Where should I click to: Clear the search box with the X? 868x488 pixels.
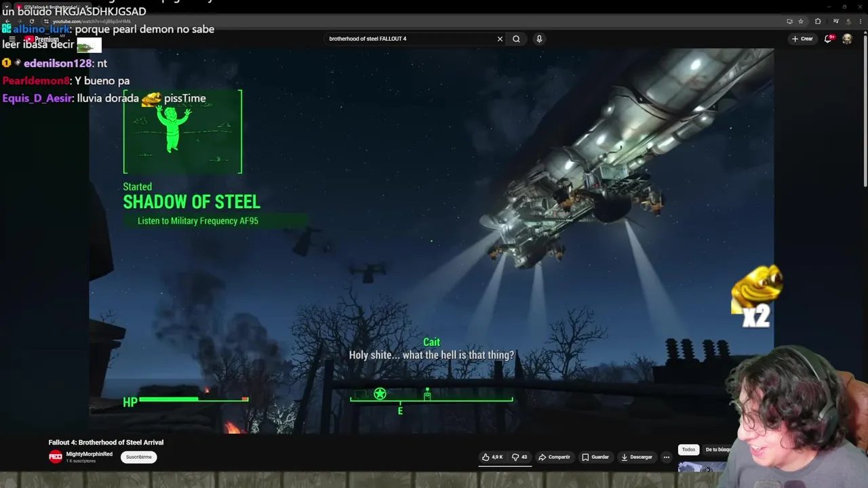[500, 39]
